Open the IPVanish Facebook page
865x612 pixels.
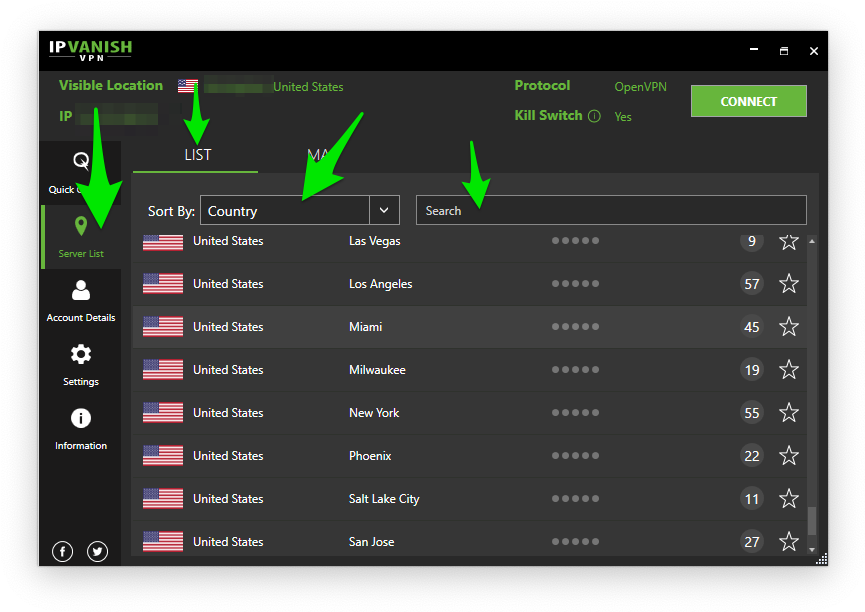click(62, 551)
